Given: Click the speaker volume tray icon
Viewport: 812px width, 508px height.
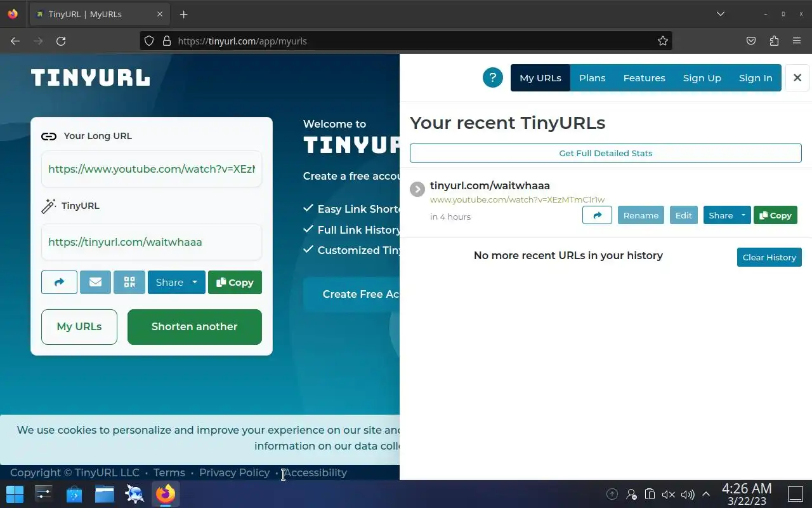Looking at the screenshot, I should [688, 494].
